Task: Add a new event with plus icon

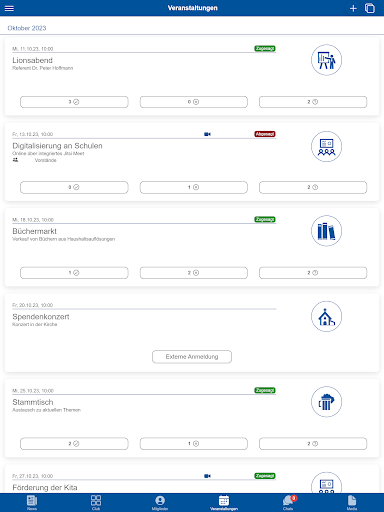Action: (x=353, y=8)
